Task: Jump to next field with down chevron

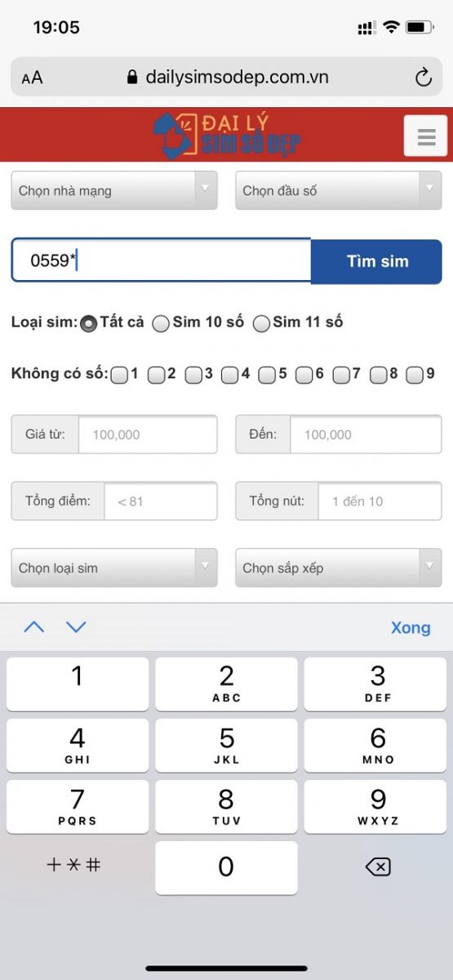Action: [76, 627]
